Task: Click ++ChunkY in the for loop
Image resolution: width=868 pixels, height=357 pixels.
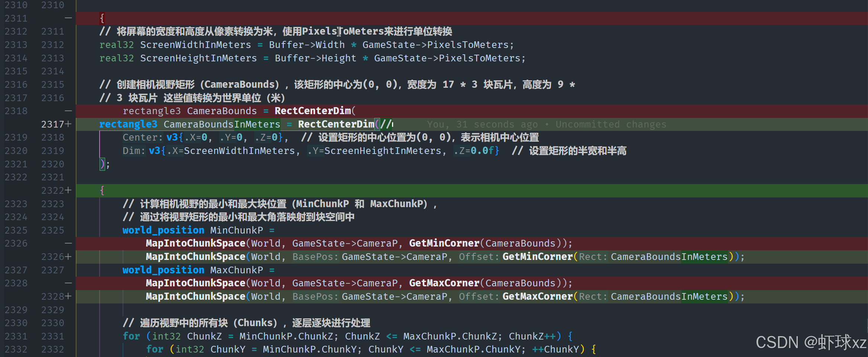Action: click(x=556, y=349)
